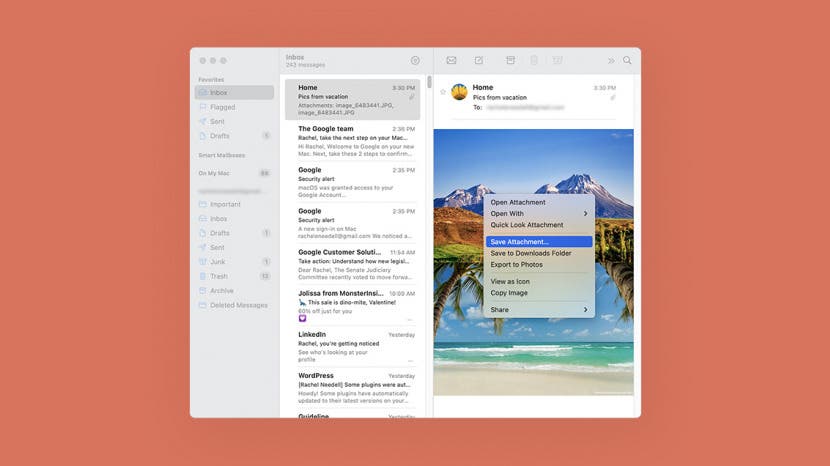The width and height of the screenshot is (830, 466).
Task: Click the blurred To recipient address
Action: point(525,107)
